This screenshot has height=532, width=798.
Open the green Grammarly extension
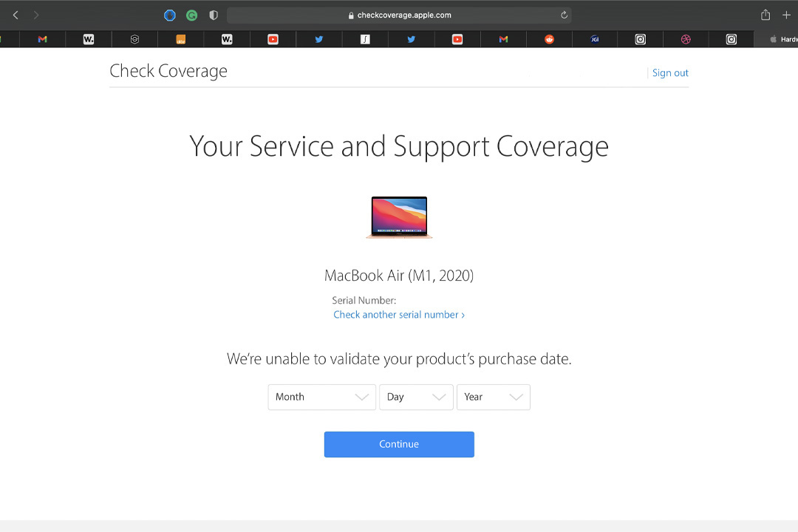192,16
